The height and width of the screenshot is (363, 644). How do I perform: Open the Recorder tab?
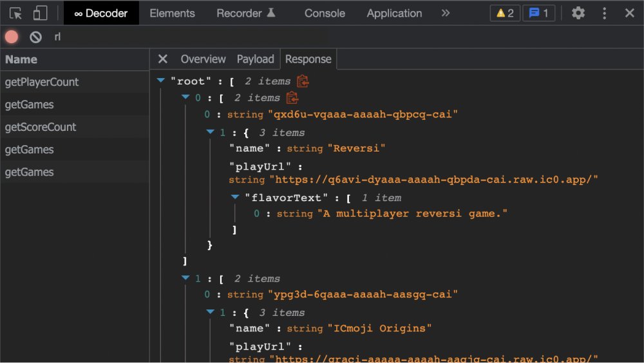tap(246, 13)
